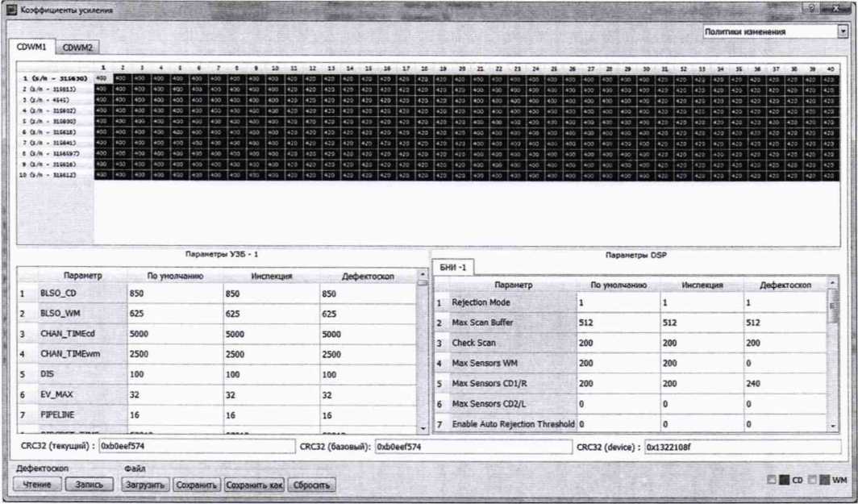Open the Политики изменения dropdown
The width and height of the screenshot is (858, 504).
click(776, 31)
